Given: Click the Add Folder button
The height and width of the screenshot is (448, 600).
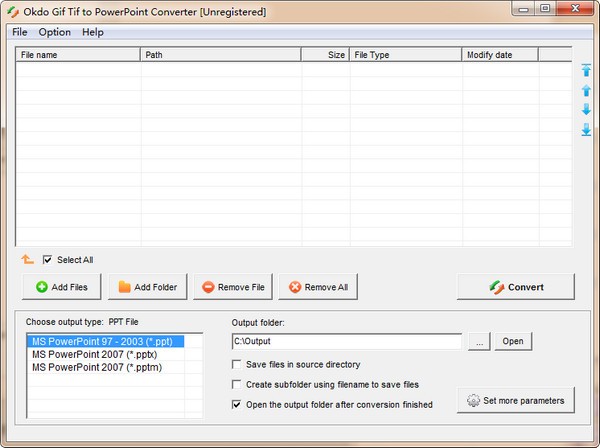Looking at the screenshot, I should 148,287.
